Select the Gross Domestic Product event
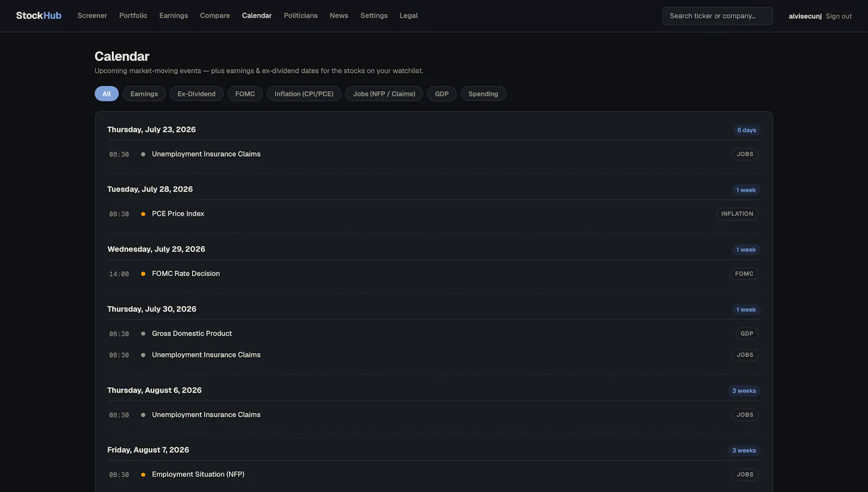Screen dimensions: 868x492 (x=434, y=334)
